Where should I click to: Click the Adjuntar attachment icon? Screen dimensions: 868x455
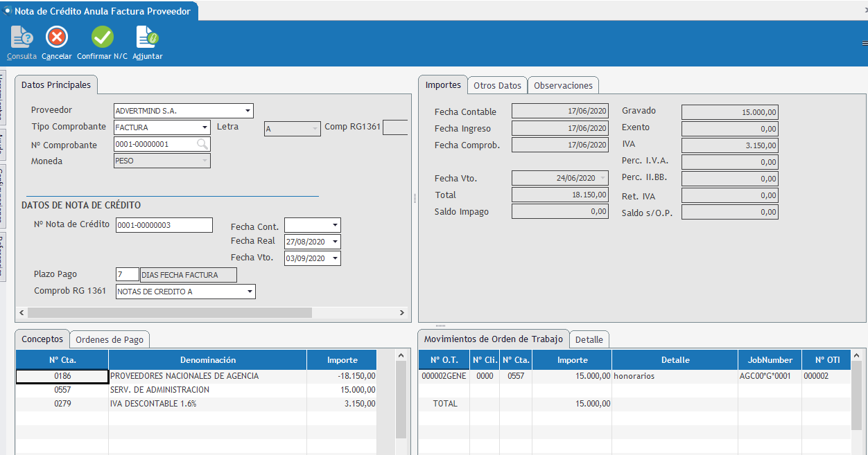pos(147,37)
